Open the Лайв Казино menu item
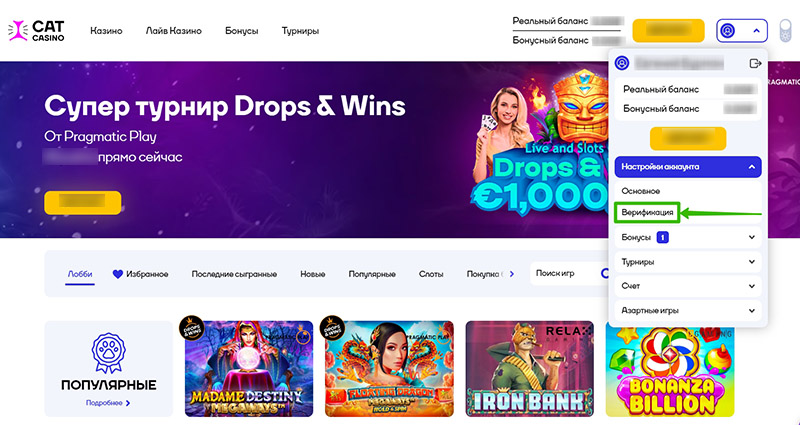Screen dimensions: 800x425 [x=173, y=31]
